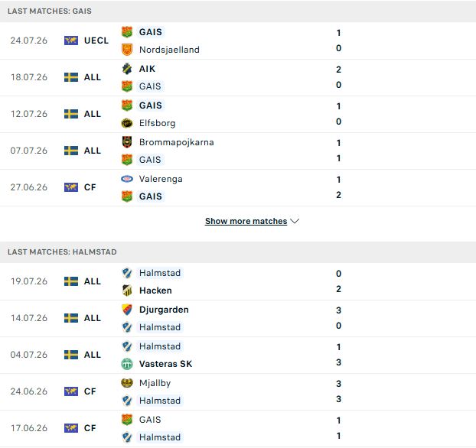
Task: Open the 24.06.26 Mjallby vs Halmstad match
Action: [x=238, y=392]
